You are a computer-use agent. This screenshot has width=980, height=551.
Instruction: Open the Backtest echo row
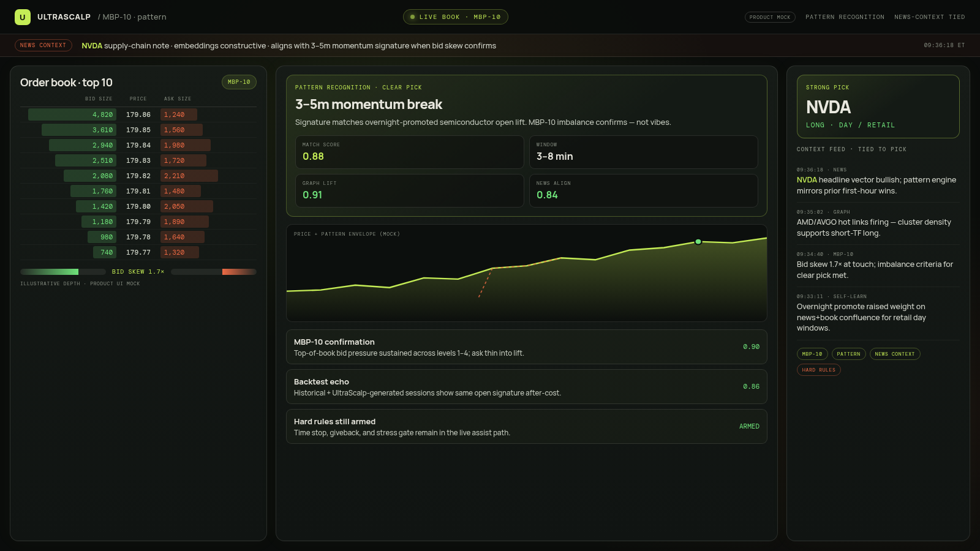pyautogui.click(x=527, y=387)
